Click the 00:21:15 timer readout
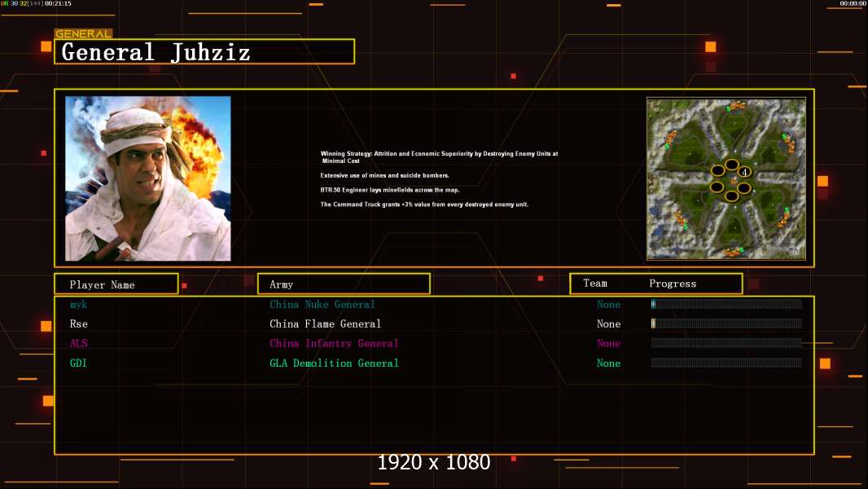 point(58,3)
